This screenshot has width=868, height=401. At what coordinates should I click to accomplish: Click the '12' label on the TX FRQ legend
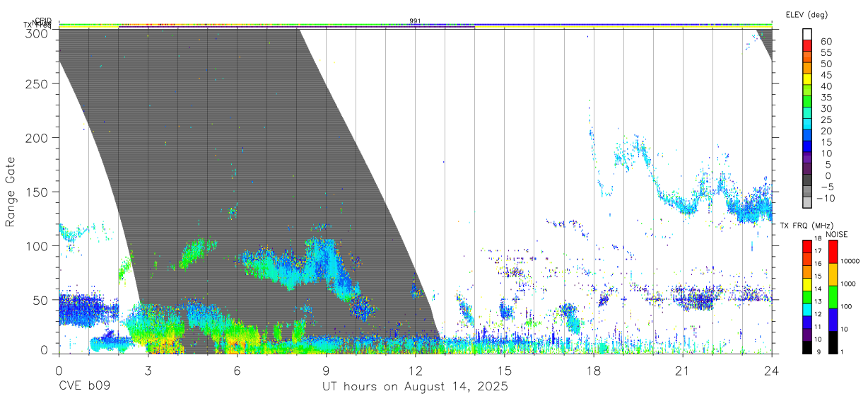[817, 314]
